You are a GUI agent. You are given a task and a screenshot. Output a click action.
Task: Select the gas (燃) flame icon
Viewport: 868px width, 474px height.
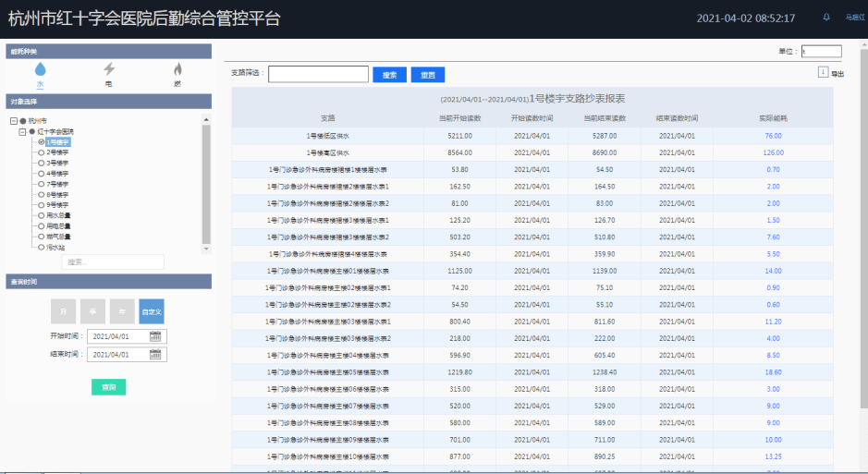pyautogui.click(x=177, y=69)
